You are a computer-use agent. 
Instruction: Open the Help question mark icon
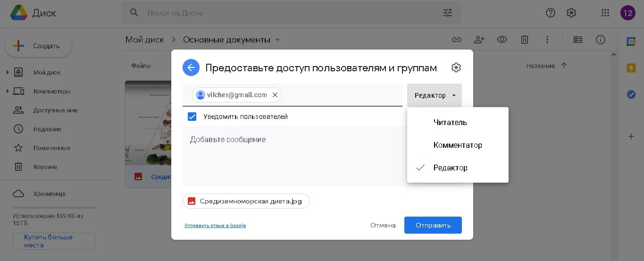coord(551,13)
